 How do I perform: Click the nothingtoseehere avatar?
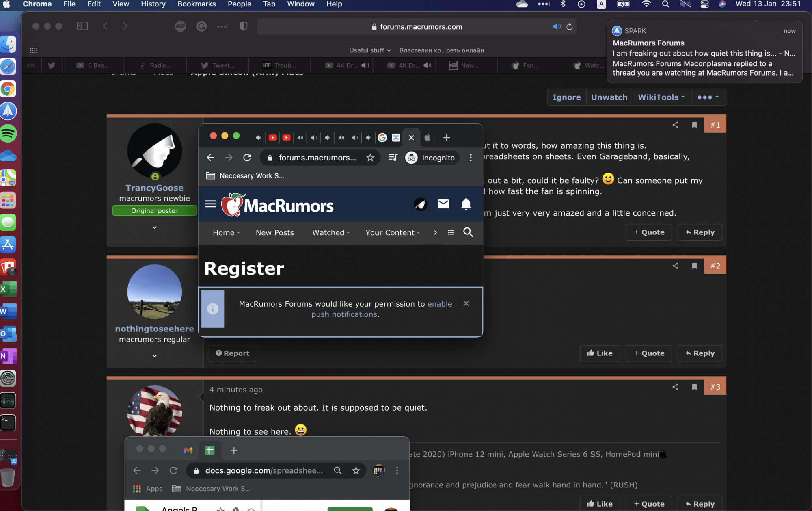point(155,292)
